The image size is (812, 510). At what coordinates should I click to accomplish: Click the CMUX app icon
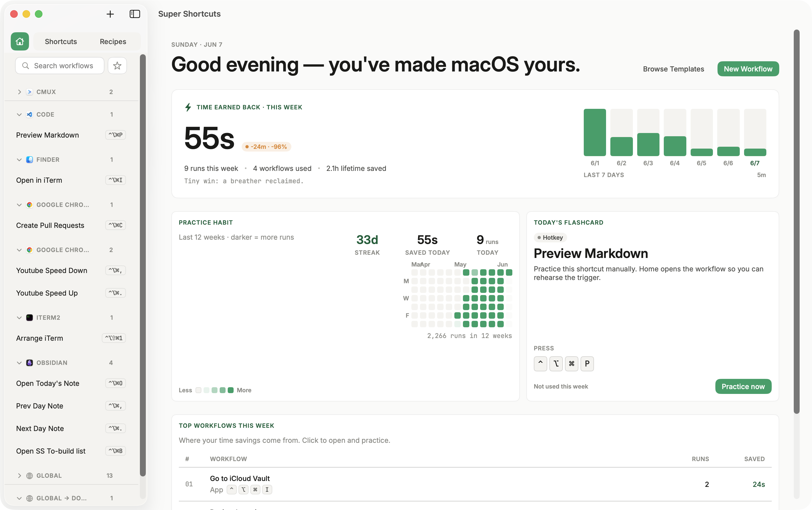pyautogui.click(x=30, y=92)
